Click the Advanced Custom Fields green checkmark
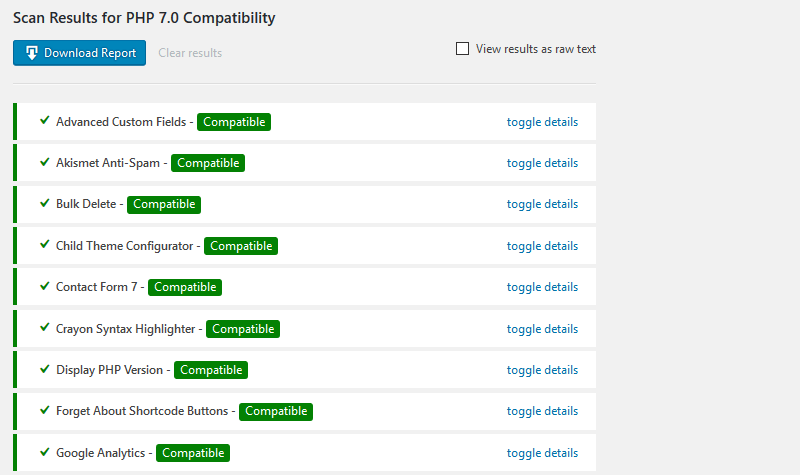800x475 pixels. (x=44, y=121)
